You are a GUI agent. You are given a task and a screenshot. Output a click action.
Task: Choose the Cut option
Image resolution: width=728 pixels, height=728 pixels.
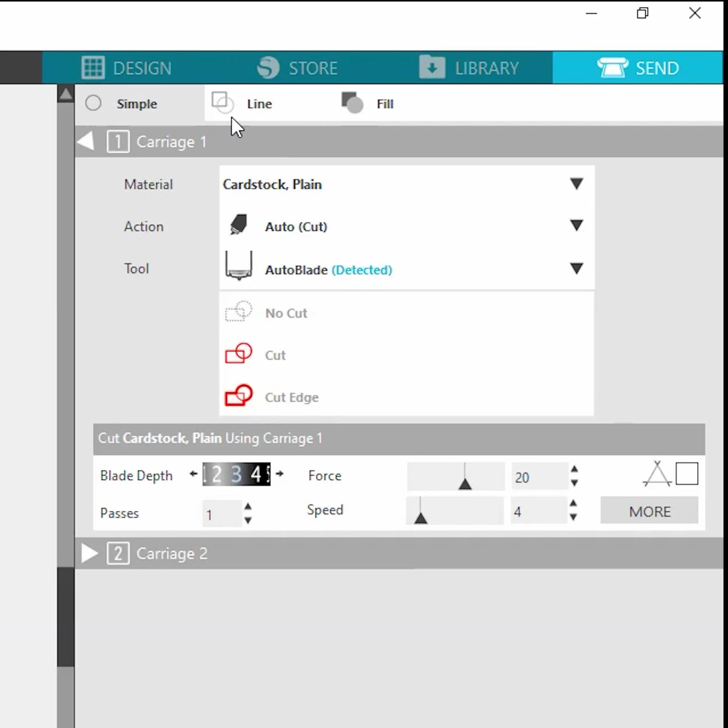pos(407,355)
